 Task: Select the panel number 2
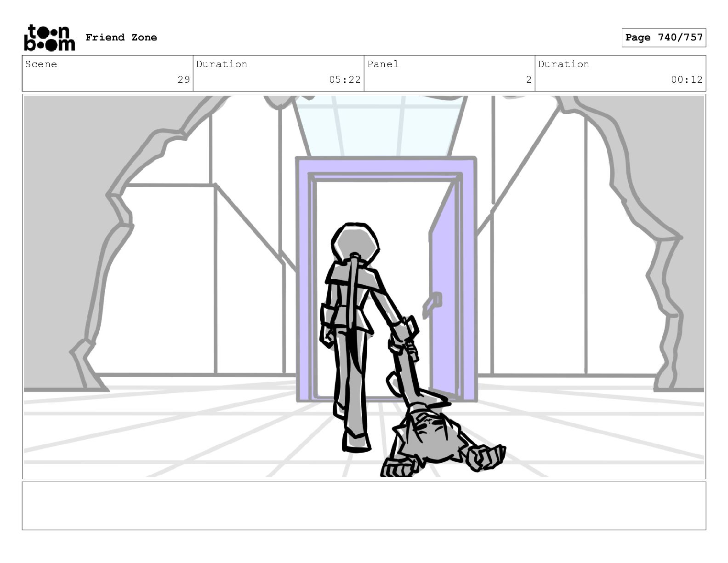coord(529,80)
